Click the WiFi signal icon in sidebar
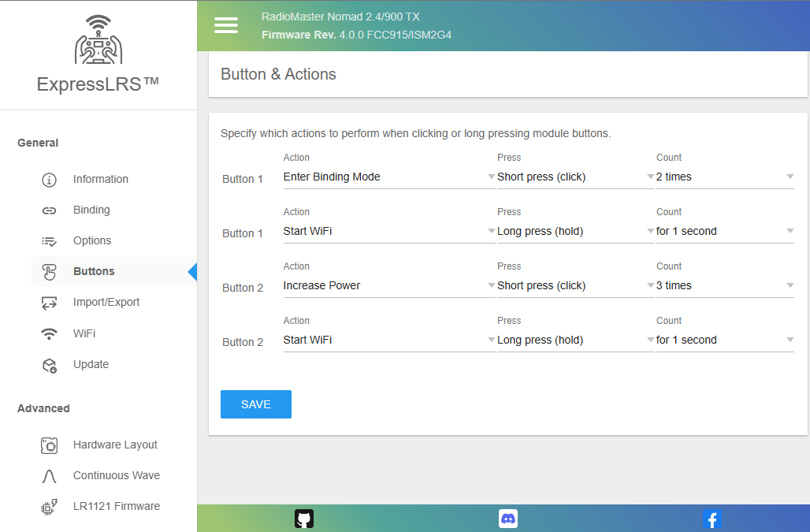This screenshot has width=810, height=532. coord(49,334)
